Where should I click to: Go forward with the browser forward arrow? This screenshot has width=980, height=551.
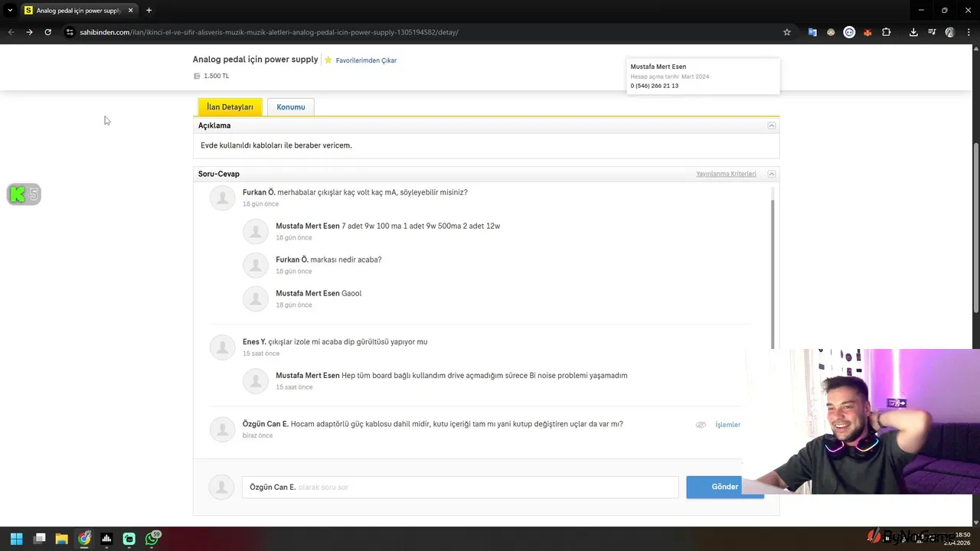point(29,32)
